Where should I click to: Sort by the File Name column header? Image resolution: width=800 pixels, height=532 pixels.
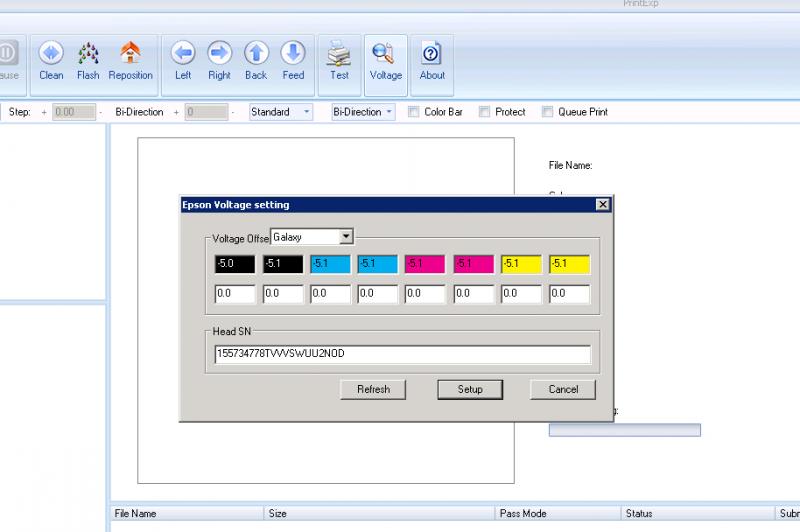pos(187,513)
